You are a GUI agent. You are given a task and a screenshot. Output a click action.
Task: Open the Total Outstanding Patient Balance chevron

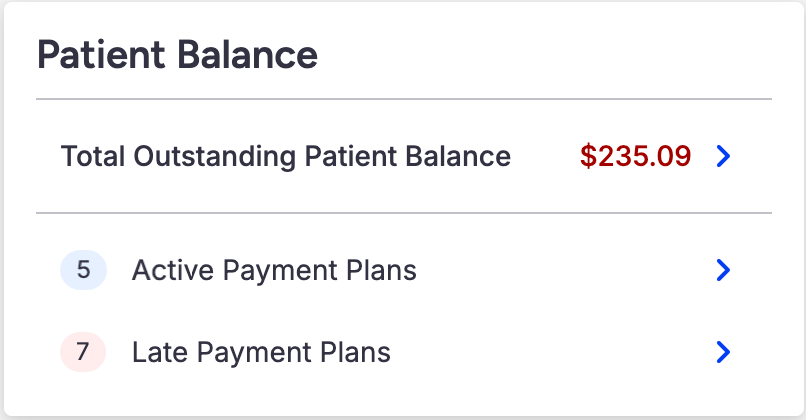coord(725,156)
